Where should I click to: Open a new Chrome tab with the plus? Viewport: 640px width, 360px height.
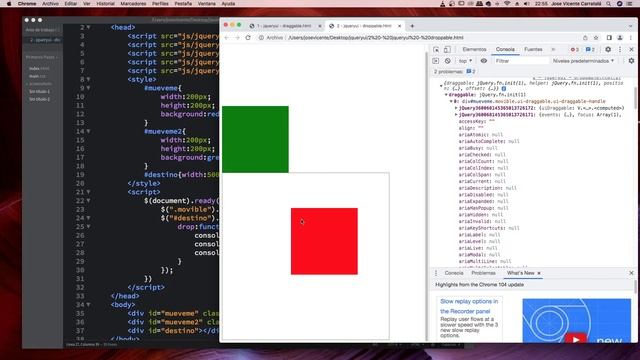[412, 26]
